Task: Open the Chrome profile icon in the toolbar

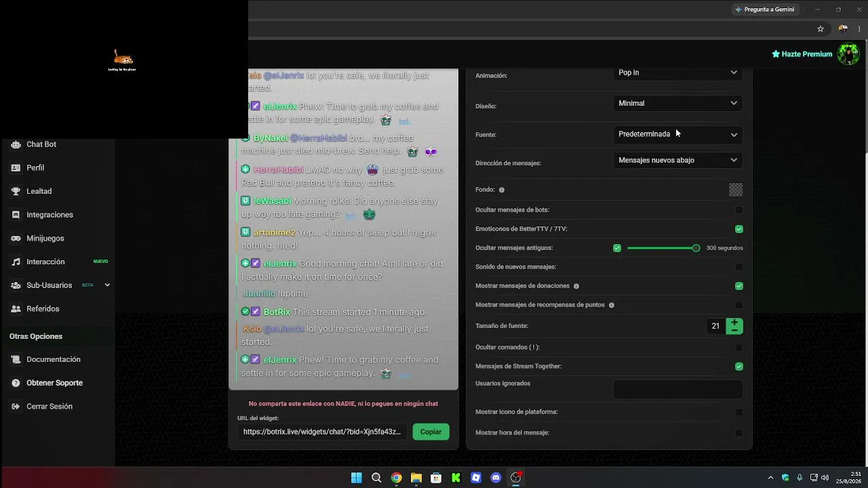Action: point(843,29)
